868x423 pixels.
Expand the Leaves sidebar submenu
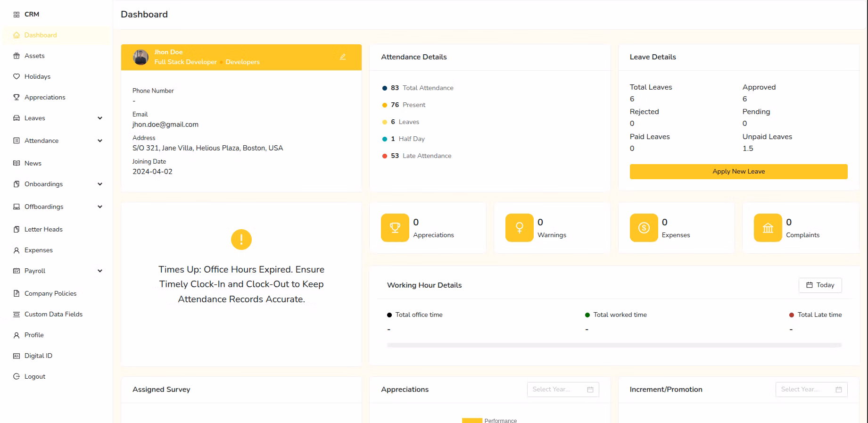[x=100, y=118]
